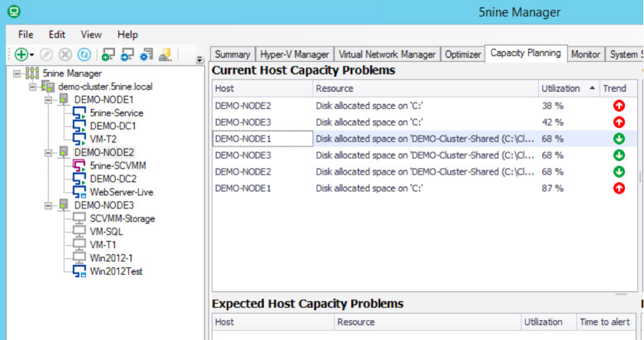Click the 5nine Manager app icon in title bar
The image size is (644, 340).
(11, 11)
